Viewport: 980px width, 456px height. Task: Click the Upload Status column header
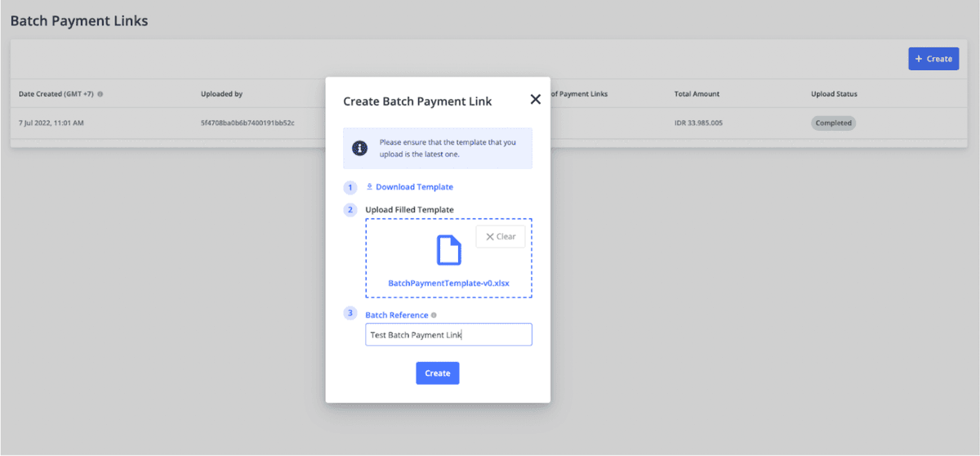point(834,94)
